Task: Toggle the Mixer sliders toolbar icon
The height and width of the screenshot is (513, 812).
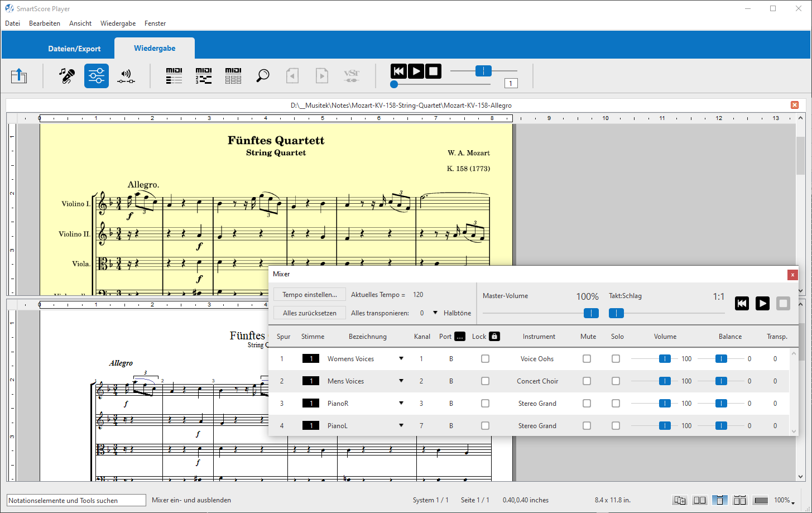Action: point(97,75)
